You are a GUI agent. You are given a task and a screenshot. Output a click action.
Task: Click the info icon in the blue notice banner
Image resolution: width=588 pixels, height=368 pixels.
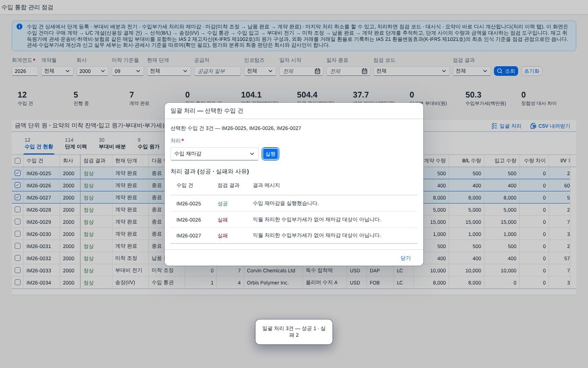[x=19, y=27]
